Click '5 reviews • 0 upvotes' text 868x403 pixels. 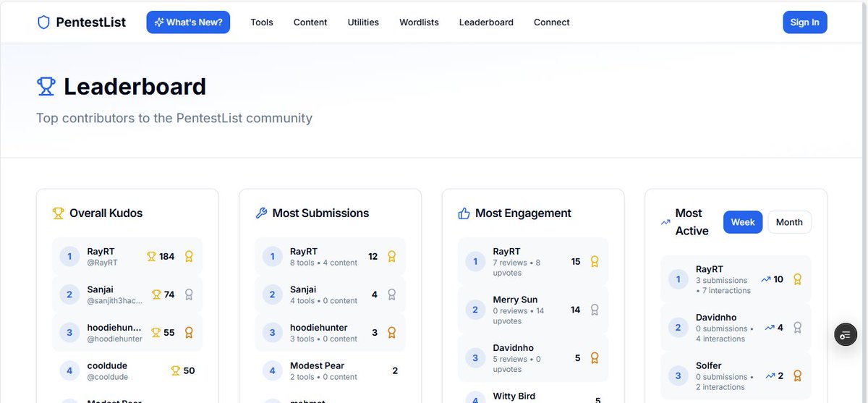coord(516,364)
